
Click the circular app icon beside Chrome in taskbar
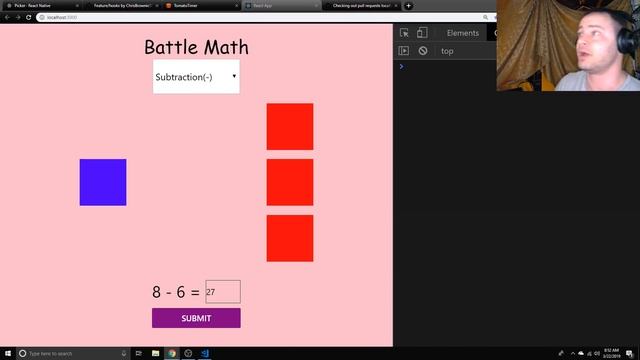pos(188,353)
